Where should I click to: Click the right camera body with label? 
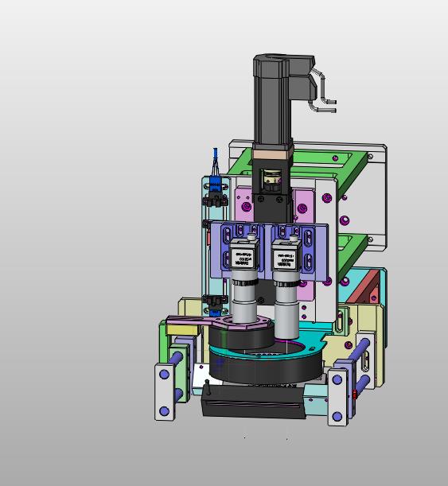[x=286, y=255]
